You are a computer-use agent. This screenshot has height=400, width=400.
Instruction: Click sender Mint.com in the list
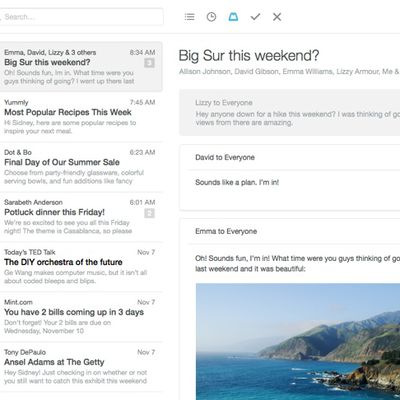click(18, 302)
